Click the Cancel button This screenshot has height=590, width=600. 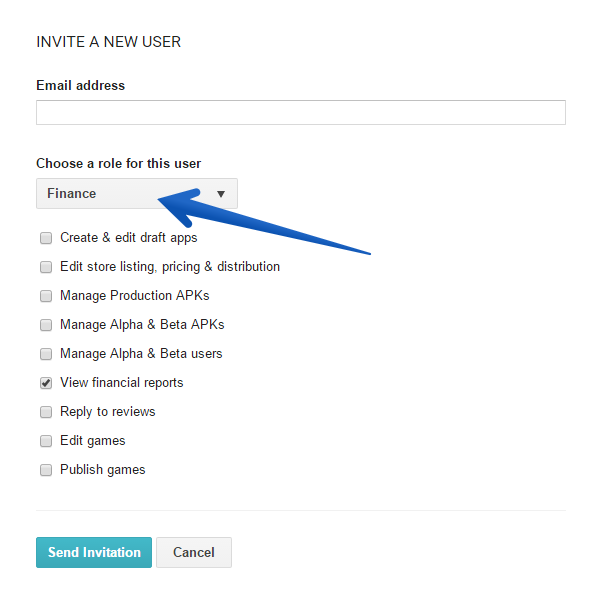[193, 552]
